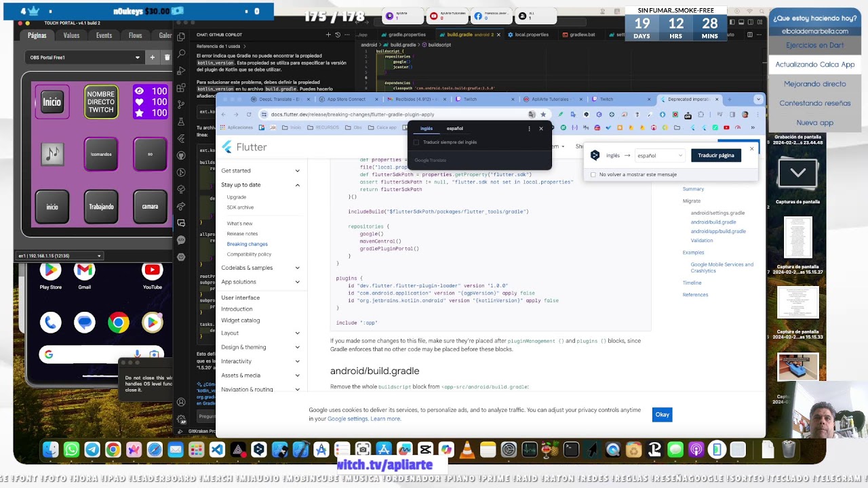This screenshot has height=488, width=868.
Task: Open the Google settings link in cookie banner
Action: [348, 419]
